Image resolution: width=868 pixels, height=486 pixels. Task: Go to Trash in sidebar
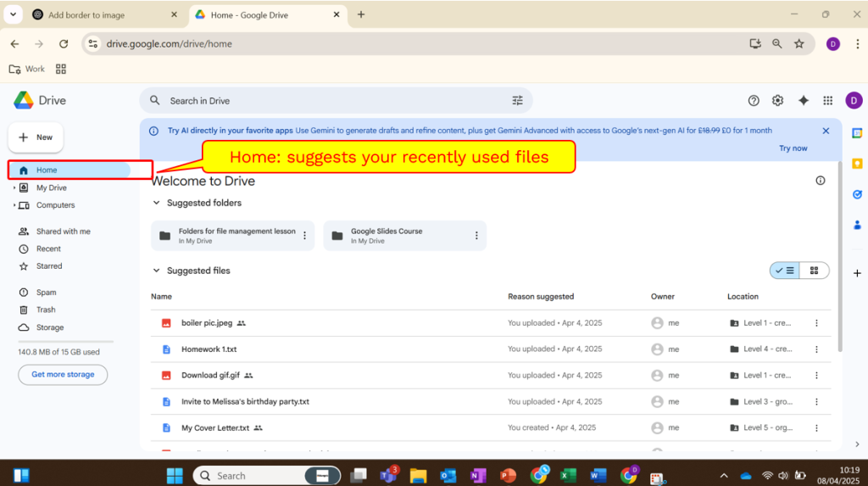tap(46, 310)
